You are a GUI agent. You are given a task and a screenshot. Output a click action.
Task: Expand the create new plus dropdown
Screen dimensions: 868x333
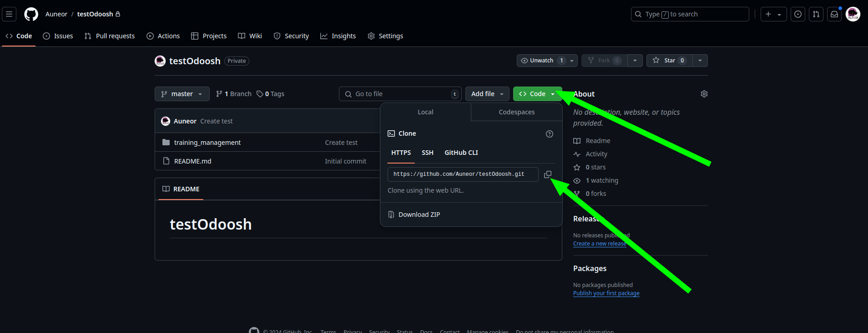(773, 14)
